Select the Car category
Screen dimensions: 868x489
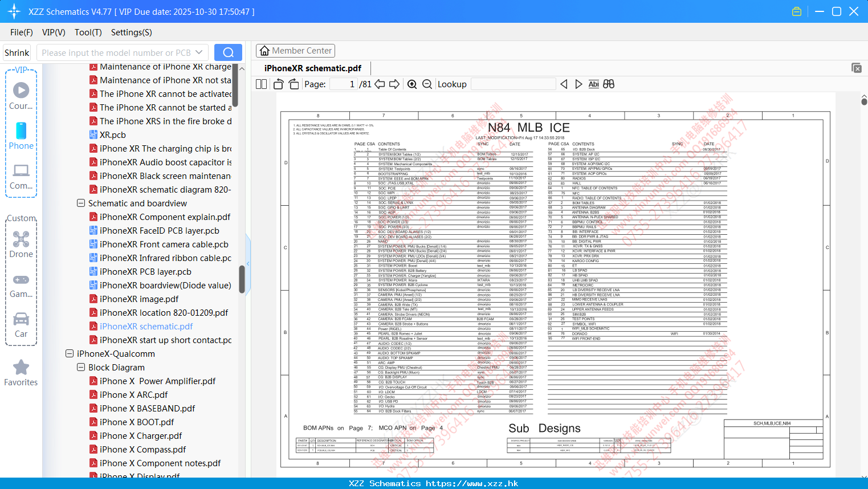(x=21, y=325)
